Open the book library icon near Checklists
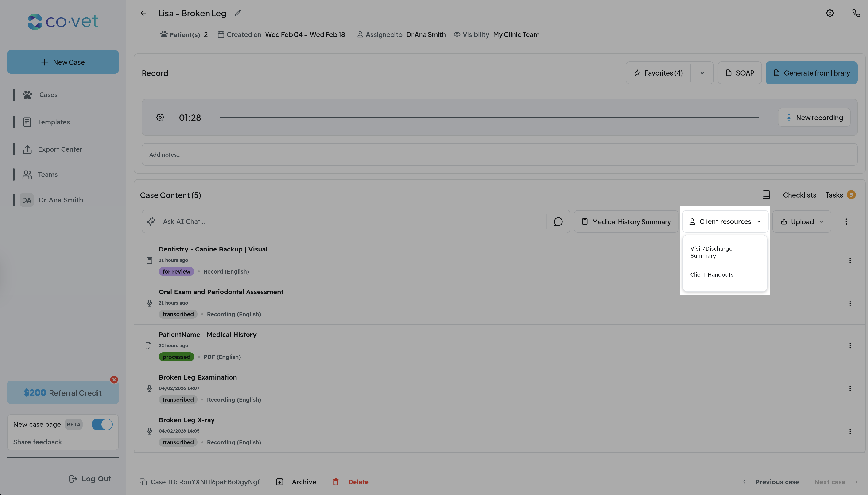Viewport: 868px width, 495px height. click(766, 195)
